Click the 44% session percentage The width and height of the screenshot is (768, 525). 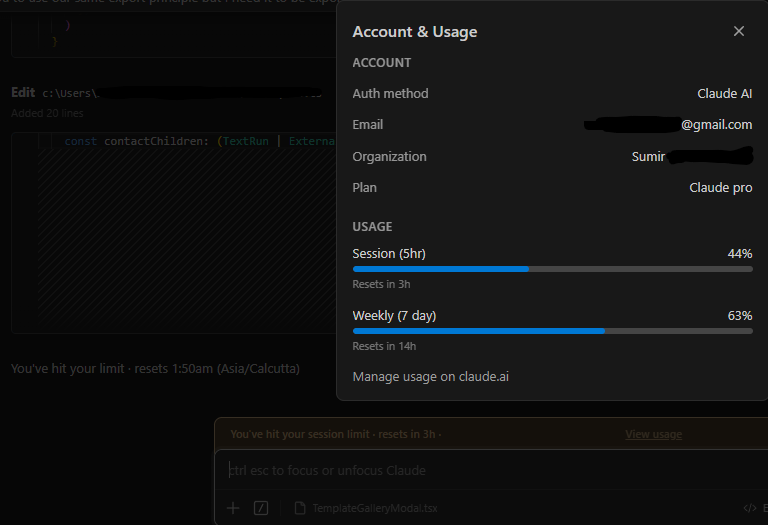coord(740,254)
